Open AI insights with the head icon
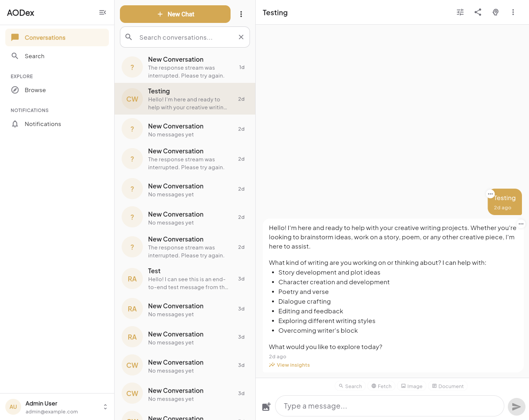 point(495,12)
